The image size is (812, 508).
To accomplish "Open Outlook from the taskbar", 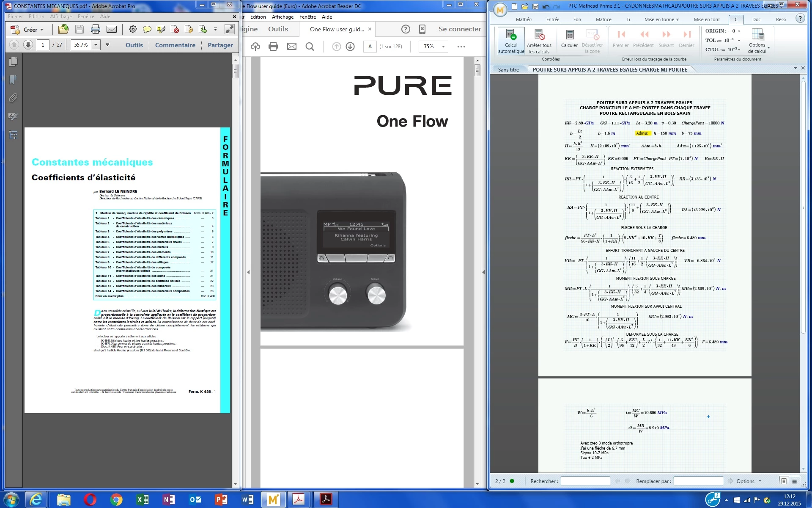I will click(195, 500).
